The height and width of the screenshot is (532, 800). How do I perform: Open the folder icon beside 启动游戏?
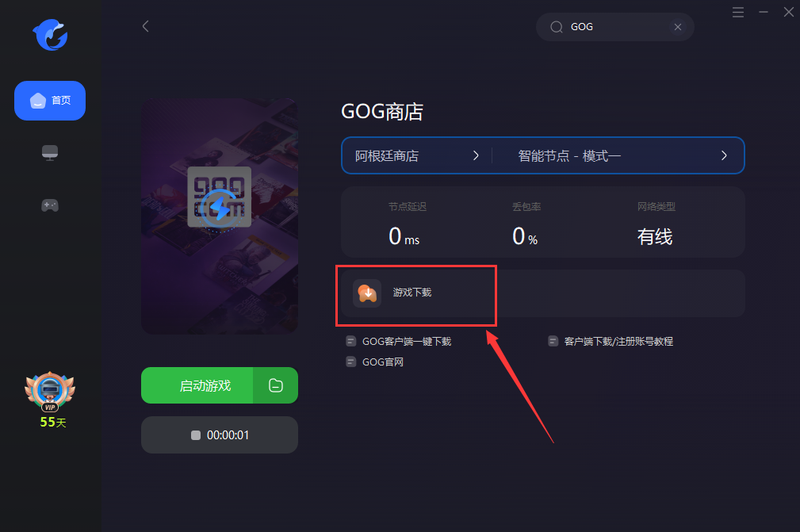275,385
